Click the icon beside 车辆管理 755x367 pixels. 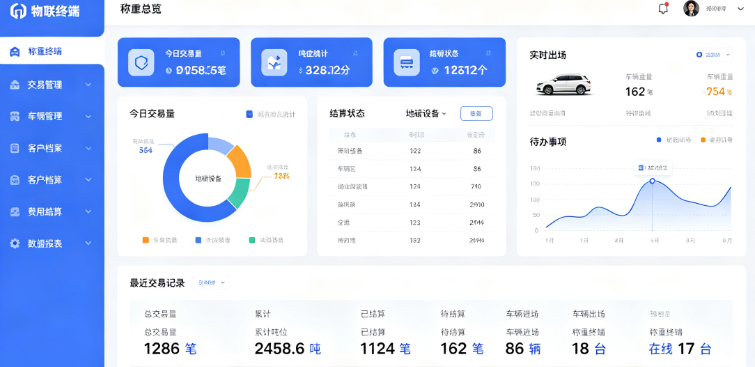tap(15, 116)
